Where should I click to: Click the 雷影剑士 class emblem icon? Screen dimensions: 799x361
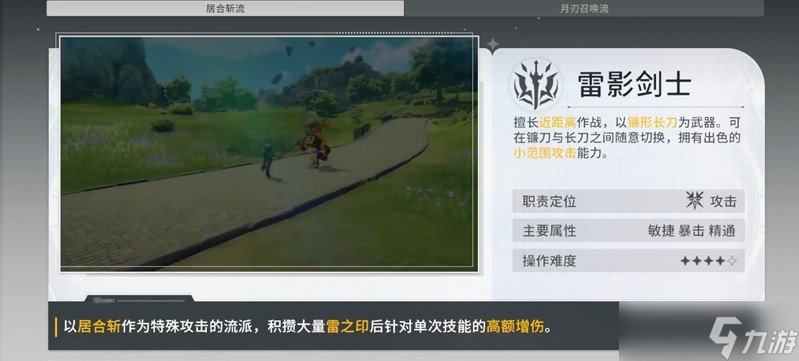[536, 85]
